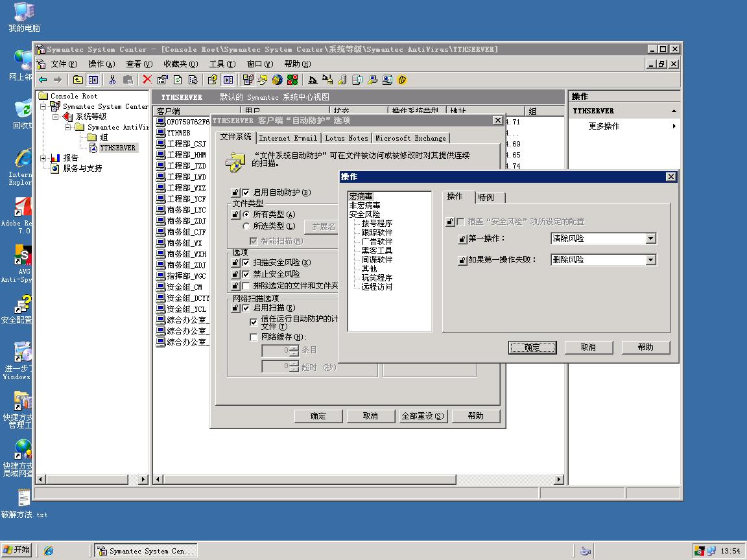Toggle 启用自动防护 checkbox
Image resolution: width=747 pixels, height=560 pixels.
tap(246, 192)
